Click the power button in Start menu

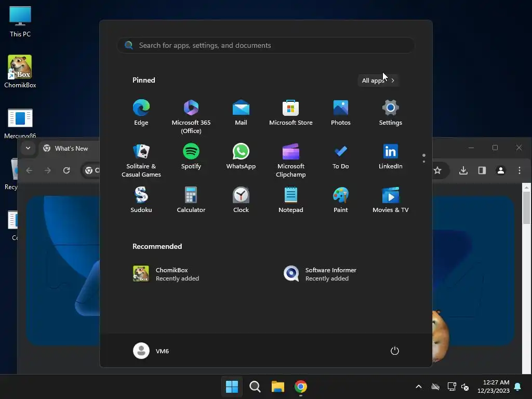[395, 351]
